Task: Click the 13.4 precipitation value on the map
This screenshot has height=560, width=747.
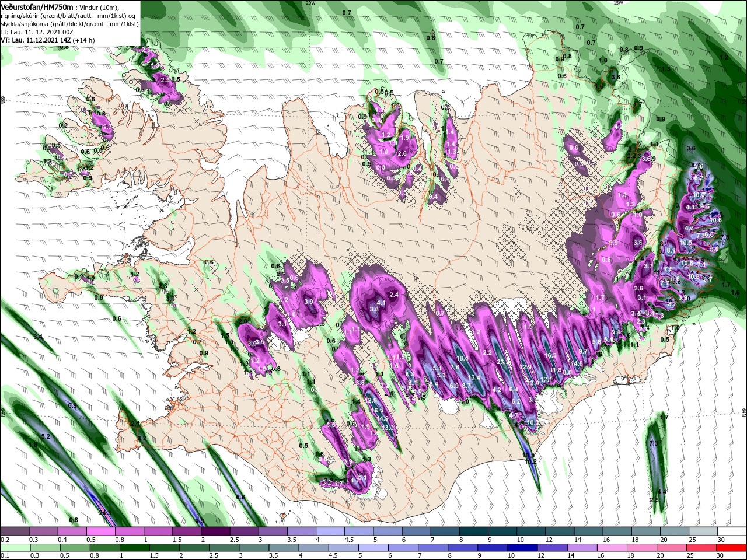Action: pos(474,377)
